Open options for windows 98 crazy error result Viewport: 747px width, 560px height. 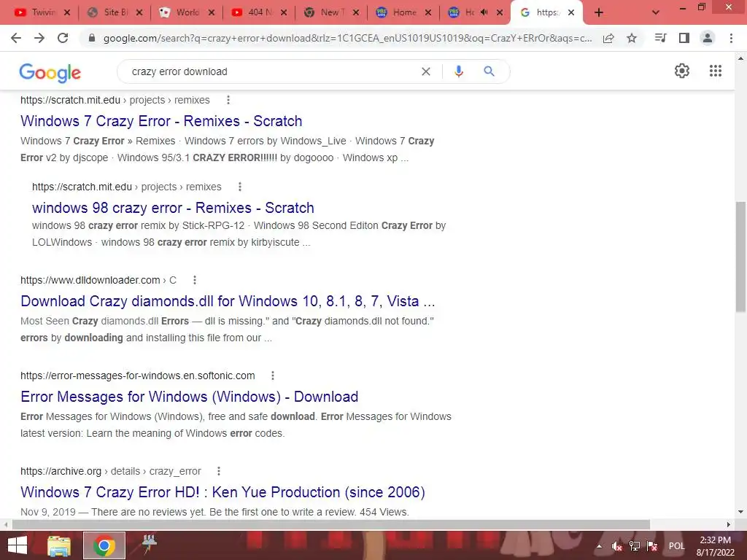(x=239, y=187)
